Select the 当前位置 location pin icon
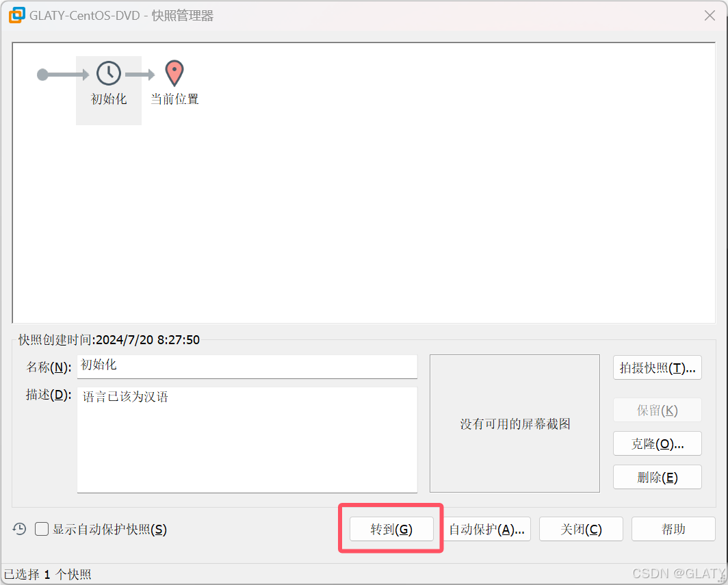 click(x=174, y=73)
